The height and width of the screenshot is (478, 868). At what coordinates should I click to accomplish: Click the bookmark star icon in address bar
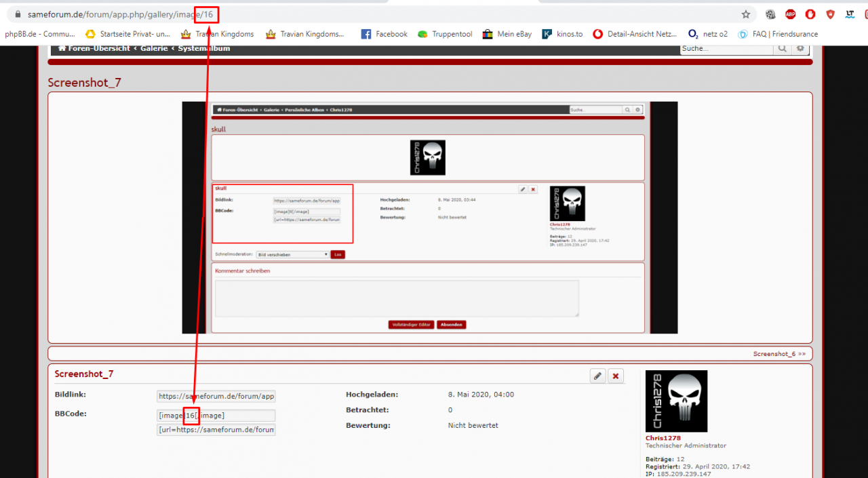tap(746, 14)
